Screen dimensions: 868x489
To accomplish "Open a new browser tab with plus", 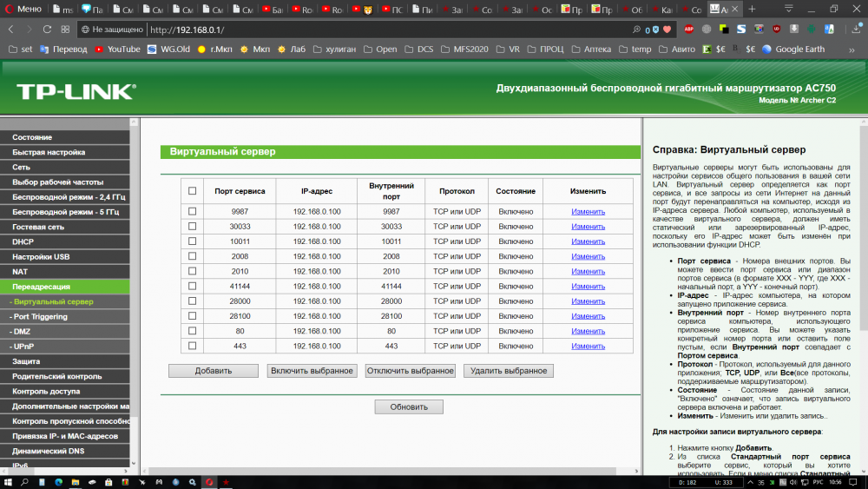I will pyautogui.click(x=751, y=9).
